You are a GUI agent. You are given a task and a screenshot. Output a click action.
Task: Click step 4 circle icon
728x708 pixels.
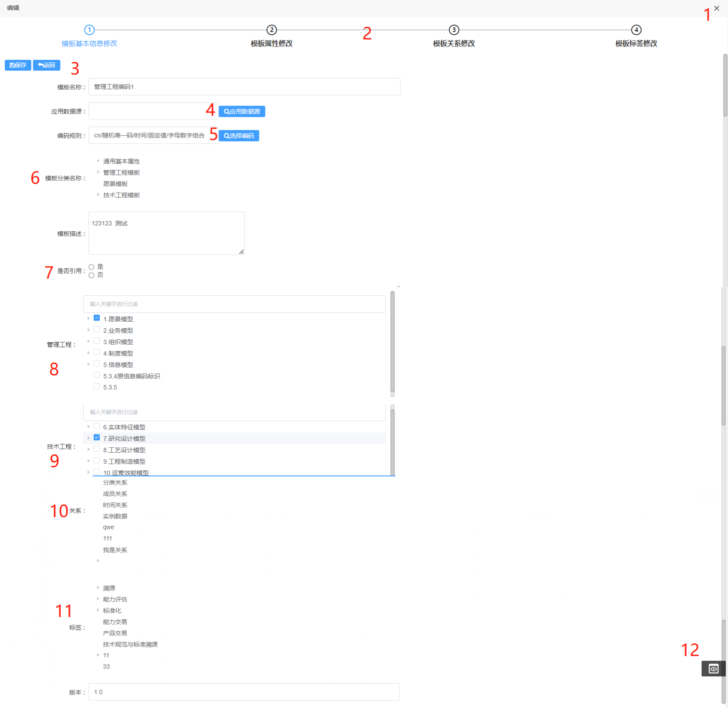[636, 30]
